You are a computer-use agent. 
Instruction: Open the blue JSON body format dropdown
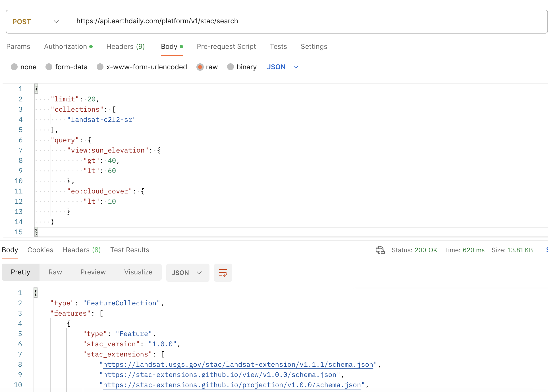(283, 67)
